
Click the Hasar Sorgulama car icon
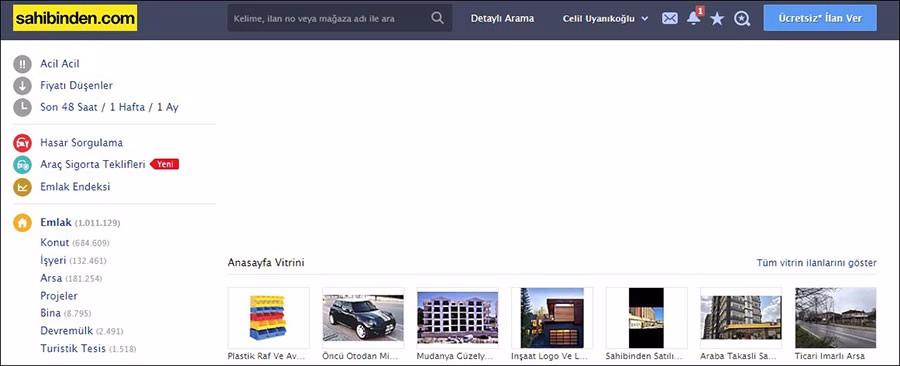point(22,143)
